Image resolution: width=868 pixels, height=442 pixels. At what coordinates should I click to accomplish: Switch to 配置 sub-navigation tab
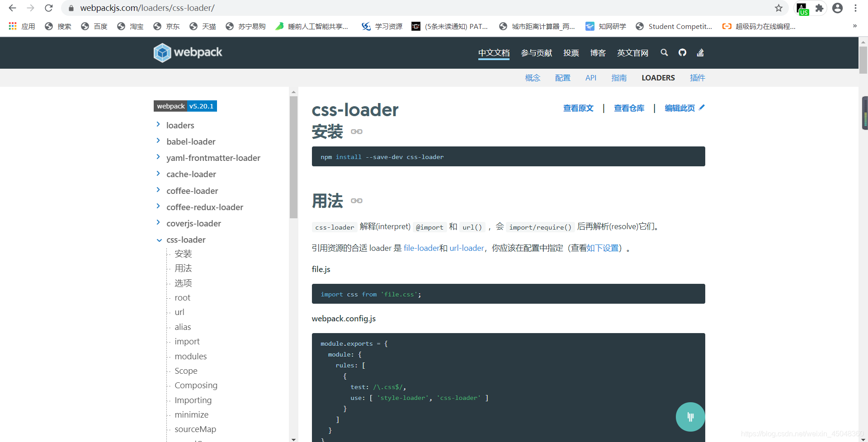562,78
